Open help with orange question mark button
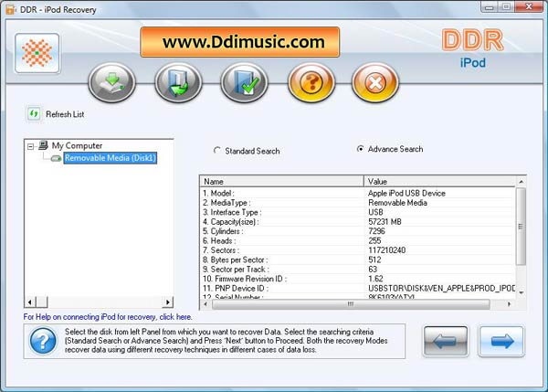 (x=311, y=82)
